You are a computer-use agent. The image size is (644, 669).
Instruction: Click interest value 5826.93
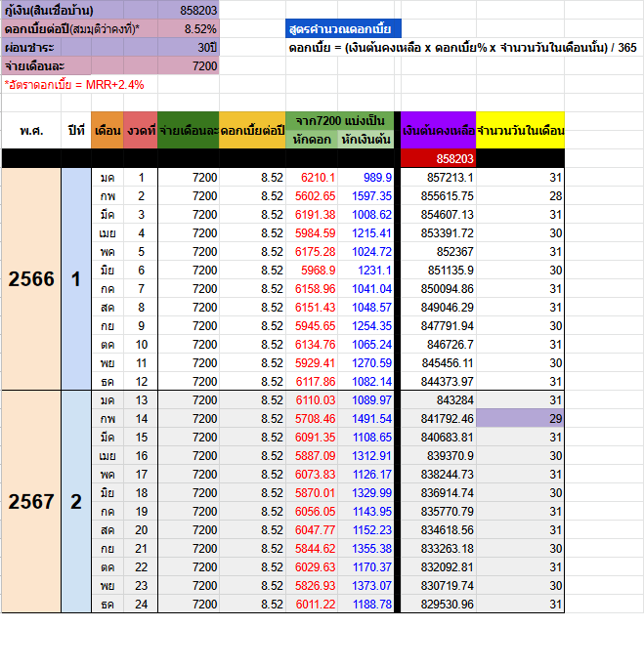click(x=312, y=585)
